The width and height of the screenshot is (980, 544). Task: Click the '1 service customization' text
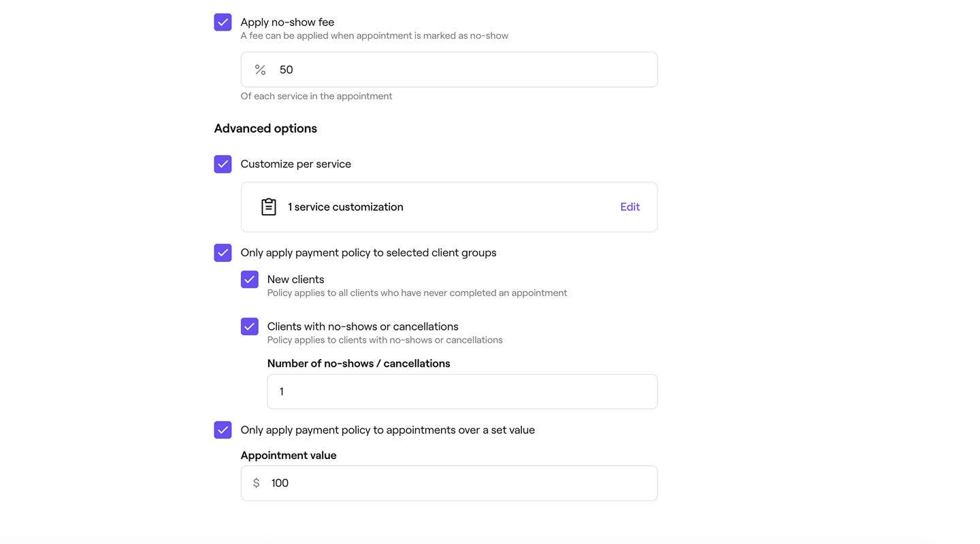coord(345,207)
